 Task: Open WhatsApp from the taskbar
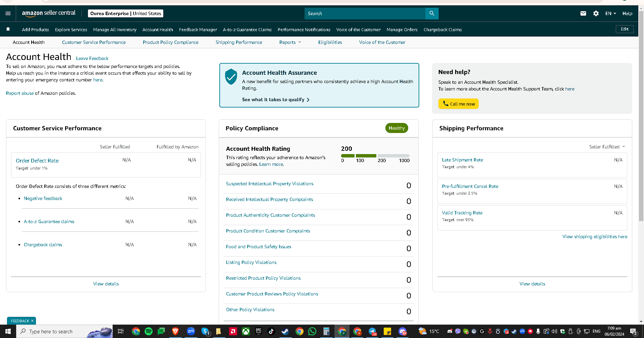312,331
